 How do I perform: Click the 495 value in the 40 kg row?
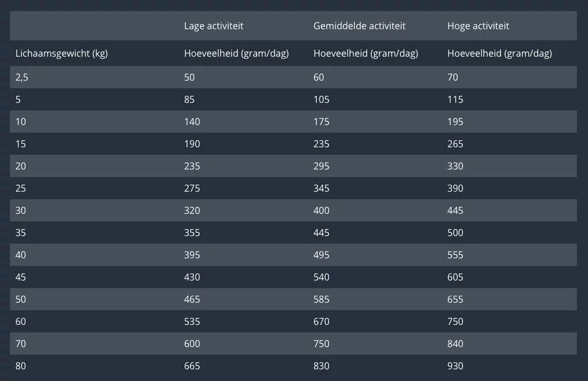[x=321, y=255]
